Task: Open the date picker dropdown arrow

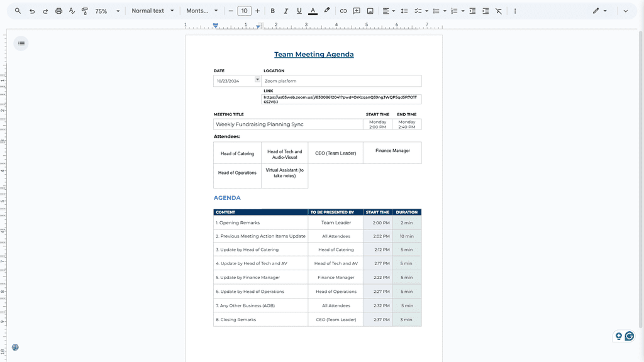Action: 257,79
